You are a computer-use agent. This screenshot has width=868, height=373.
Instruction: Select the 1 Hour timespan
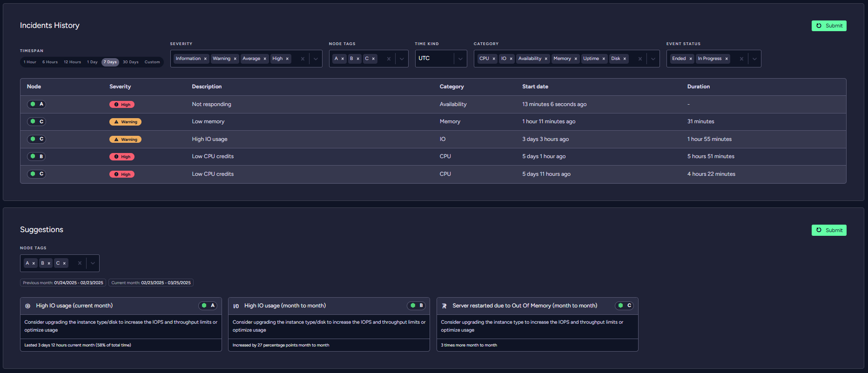pos(30,62)
